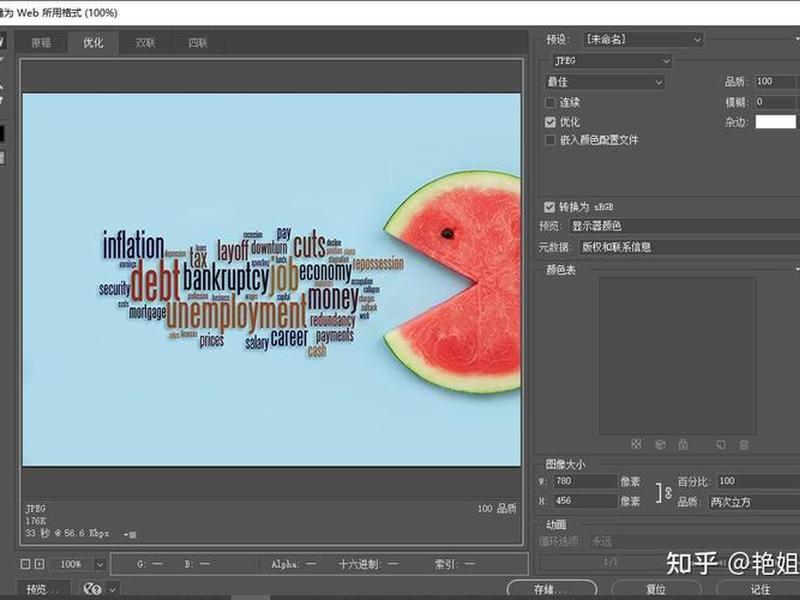Enable the 连续 checkbox
Viewport: 800px width, 600px height.
(550, 103)
